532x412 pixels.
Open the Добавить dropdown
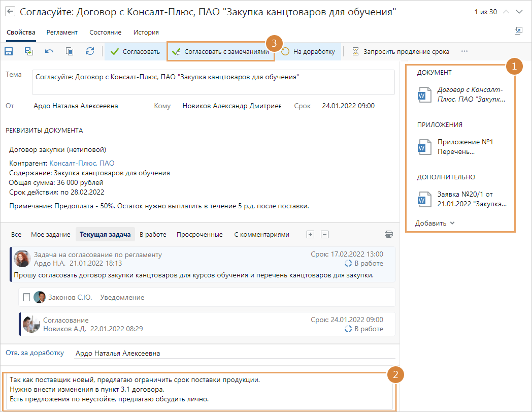tap(435, 223)
